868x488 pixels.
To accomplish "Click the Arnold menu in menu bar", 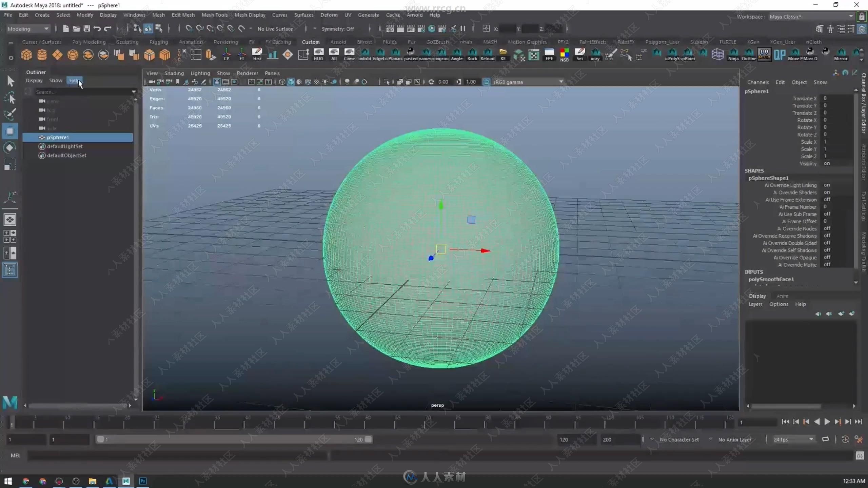I will tap(414, 15).
